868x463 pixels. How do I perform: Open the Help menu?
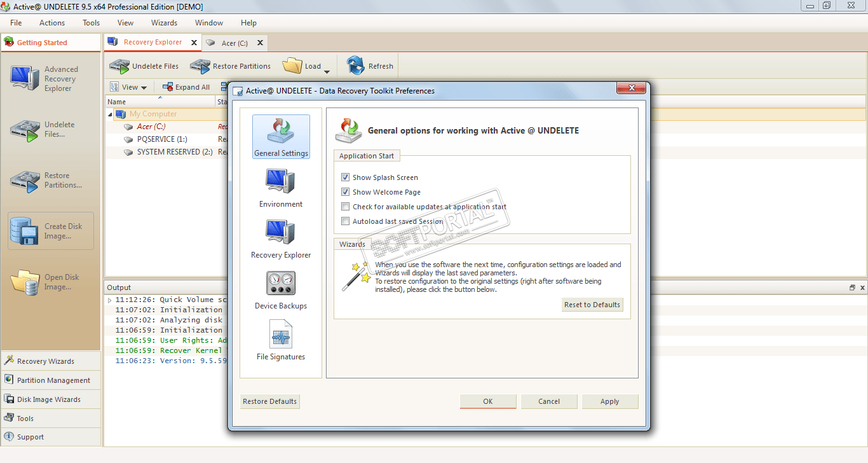(x=249, y=23)
